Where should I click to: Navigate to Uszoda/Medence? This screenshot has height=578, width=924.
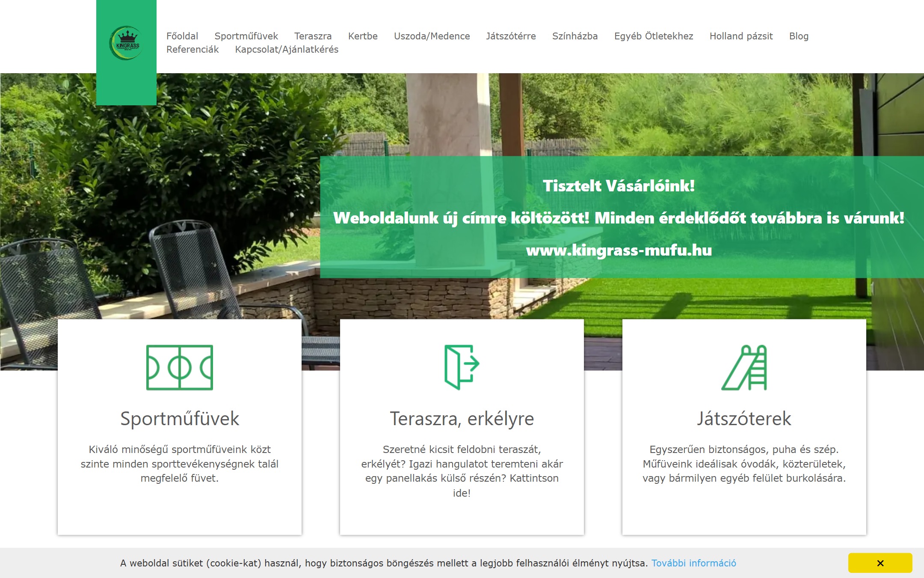pos(432,36)
